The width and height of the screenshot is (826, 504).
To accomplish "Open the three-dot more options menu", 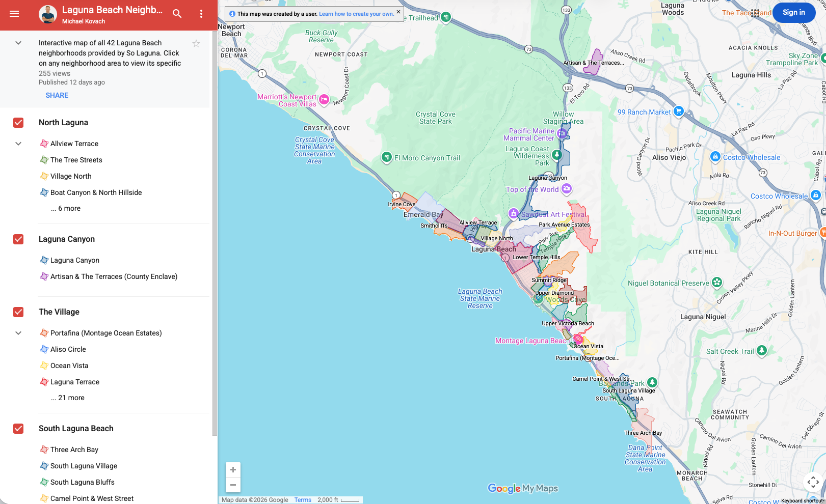I will click(x=201, y=14).
